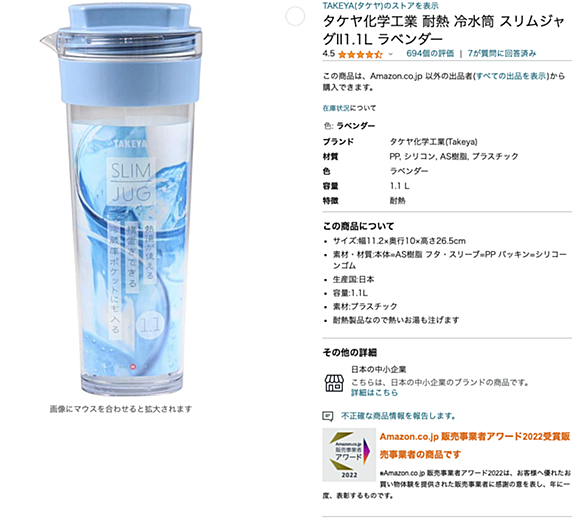This screenshot has height=523, width=586.
Task: Open rating breakdown dropdown chevron
Action: pyautogui.click(x=391, y=54)
